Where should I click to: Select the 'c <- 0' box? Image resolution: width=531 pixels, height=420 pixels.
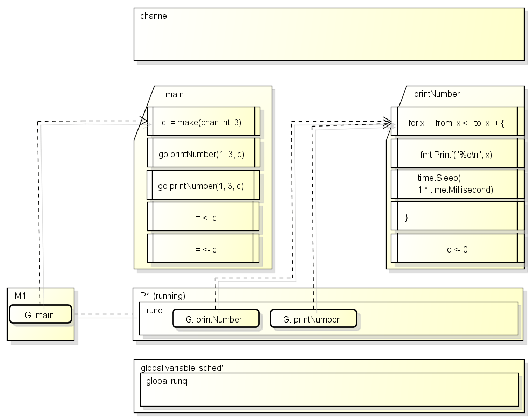tap(458, 248)
